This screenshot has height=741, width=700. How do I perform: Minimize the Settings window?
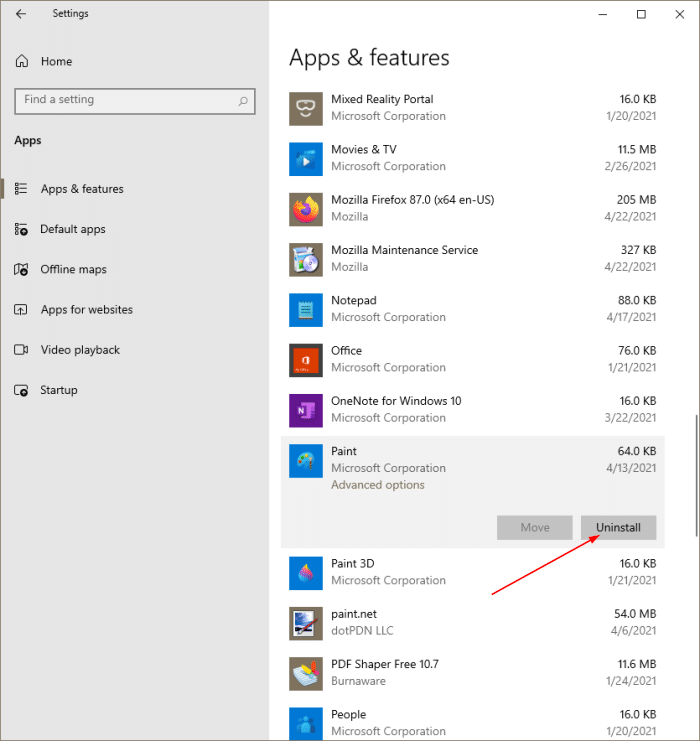pos(603,14)
